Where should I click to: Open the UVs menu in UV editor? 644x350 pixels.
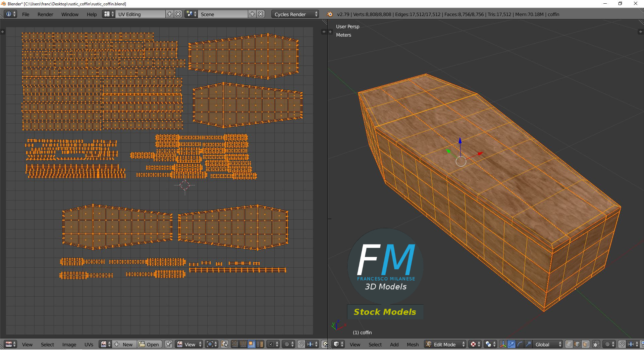[x=89, y=344]
